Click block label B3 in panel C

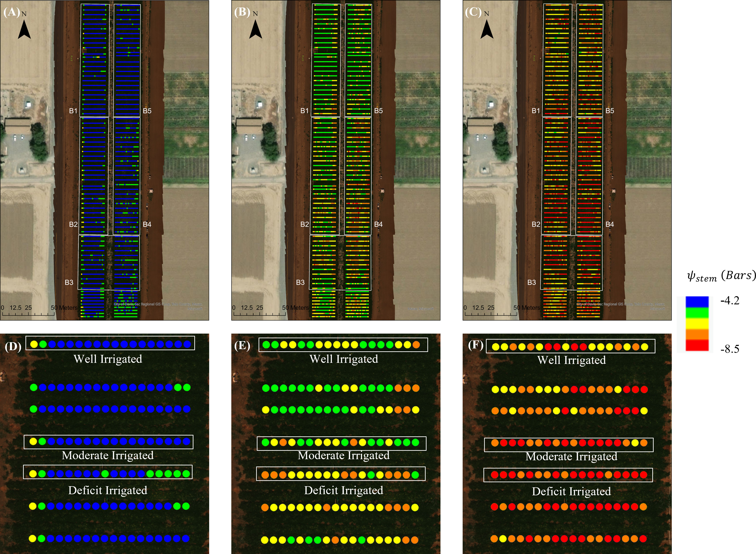point(531,282)
